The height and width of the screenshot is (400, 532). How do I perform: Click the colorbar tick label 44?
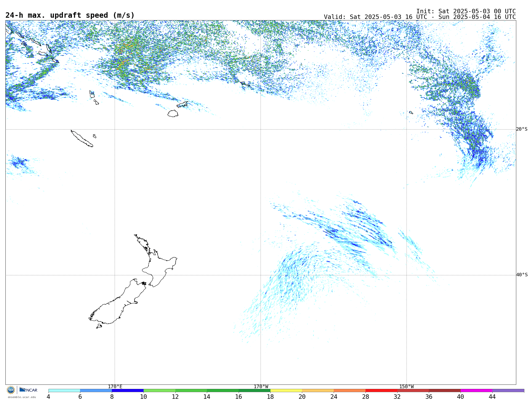[x=492, y=397]
